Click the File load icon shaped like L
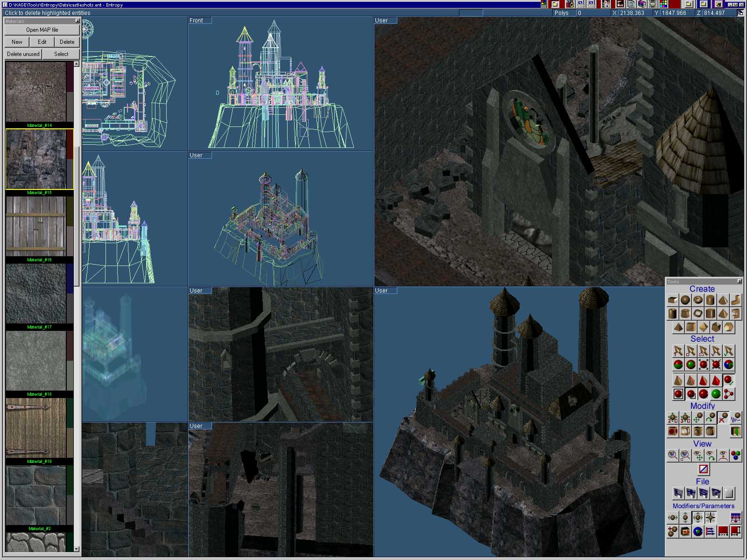Screen dimensions: 747x560 click(678, 493)
